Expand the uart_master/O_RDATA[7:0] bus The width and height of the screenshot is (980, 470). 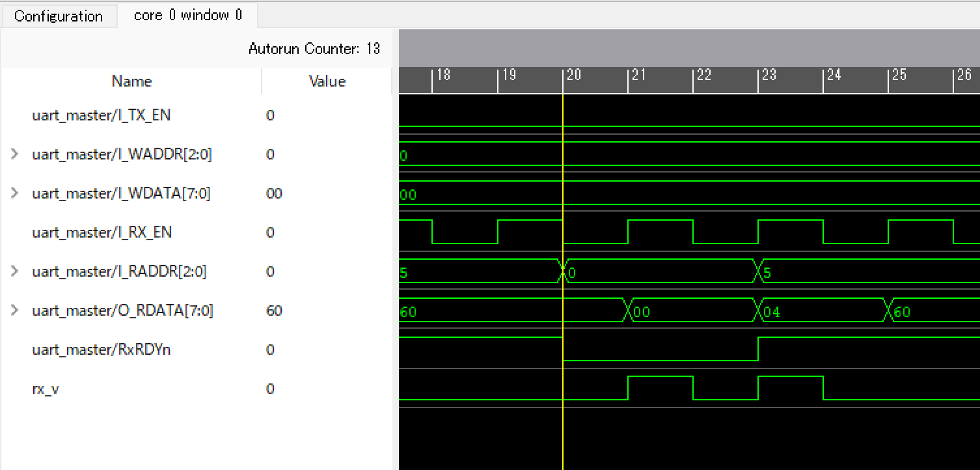14,311
